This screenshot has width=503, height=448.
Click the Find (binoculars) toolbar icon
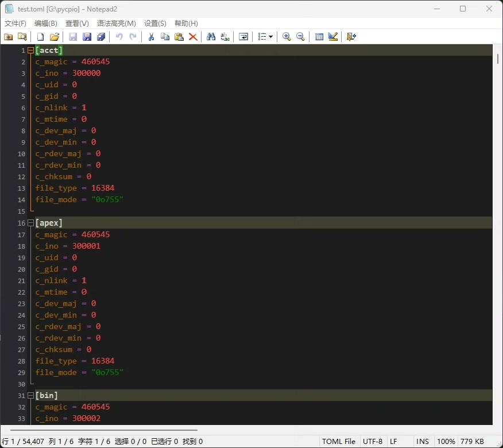211,37
